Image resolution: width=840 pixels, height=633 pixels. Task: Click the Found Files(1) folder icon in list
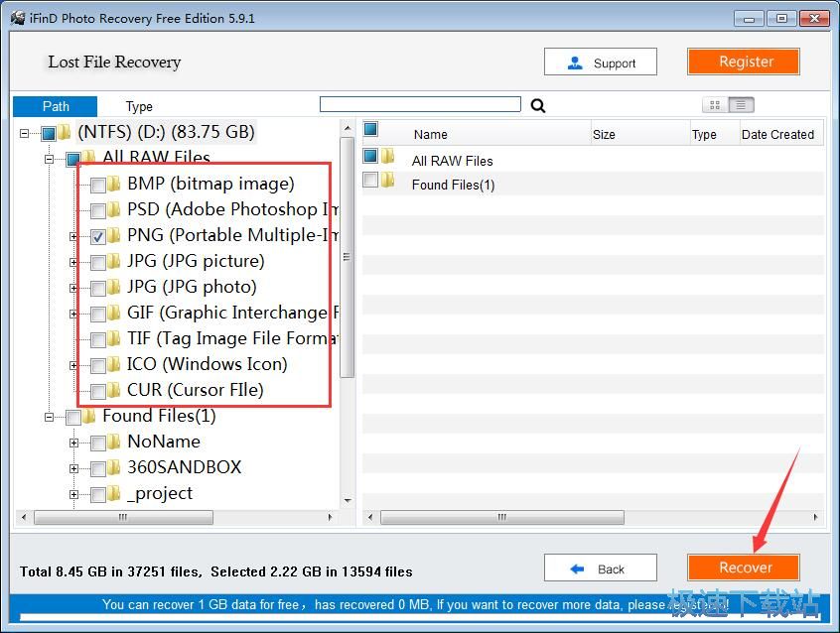388,182
